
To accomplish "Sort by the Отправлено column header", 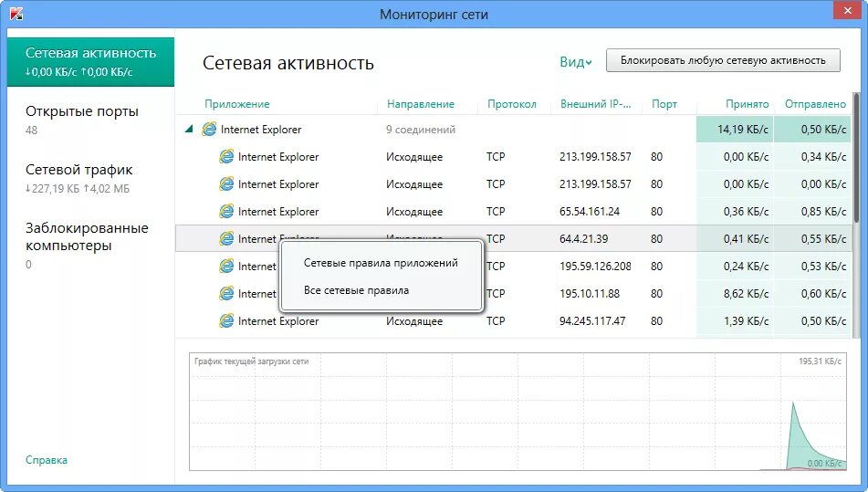I will pos(815,104).
